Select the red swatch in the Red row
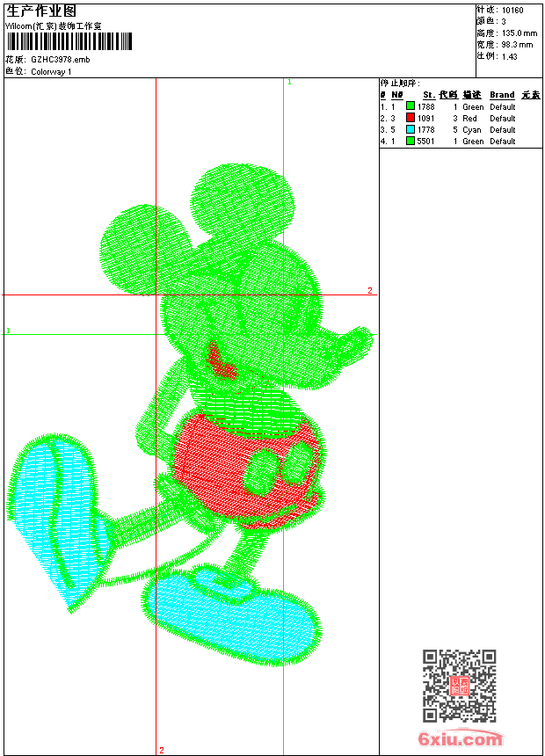The width and height of the screenshot is (545, 756). click(x=410, y=118)
